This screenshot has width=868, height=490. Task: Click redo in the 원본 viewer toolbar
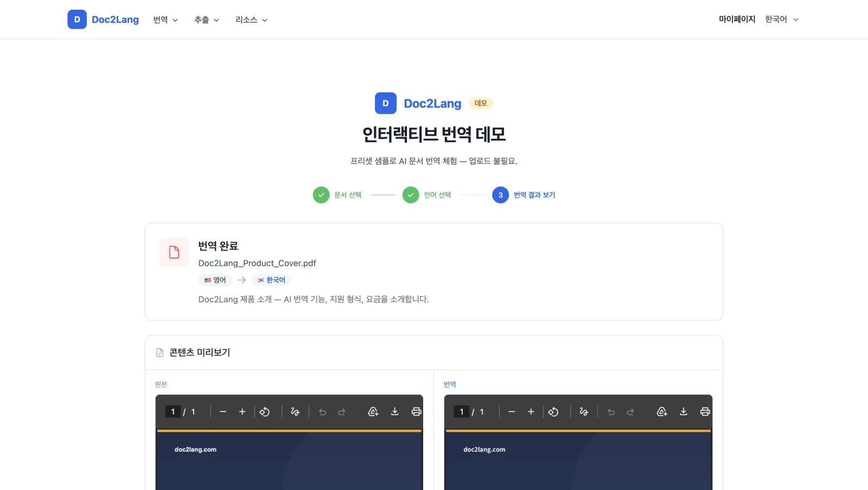pos(342,412)
